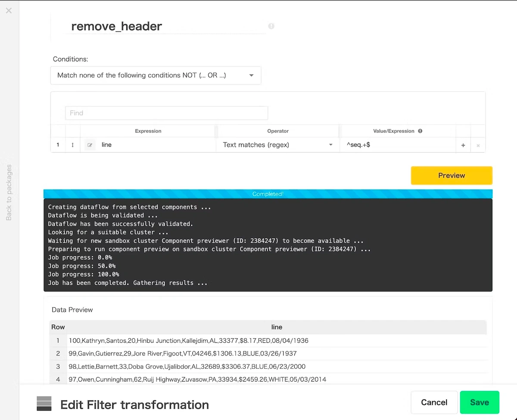
Task: Click the 'Edit Filter transformation' title
Action: tap(134, 405)
